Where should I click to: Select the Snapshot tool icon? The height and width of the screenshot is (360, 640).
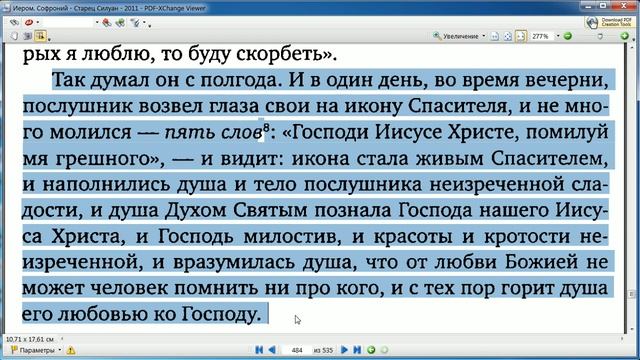27,36
